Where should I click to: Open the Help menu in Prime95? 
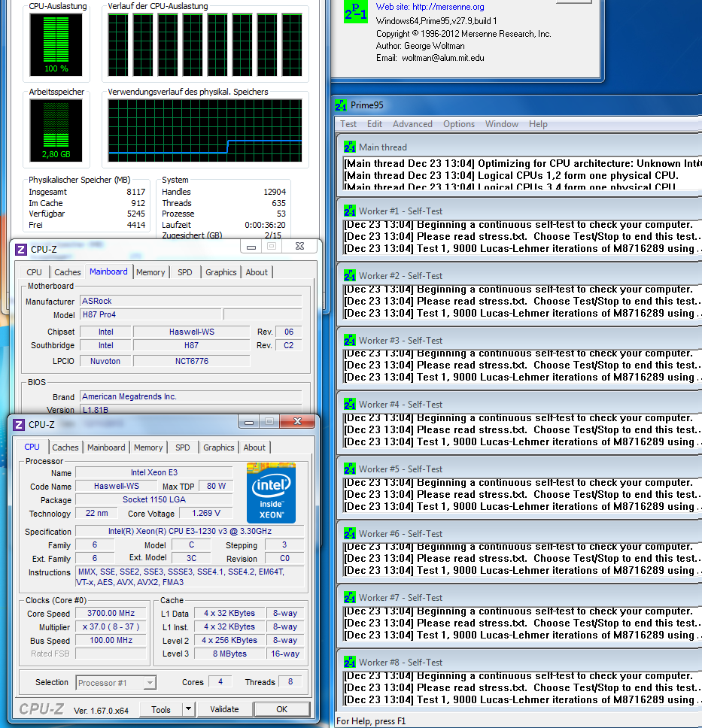(538, 124)
